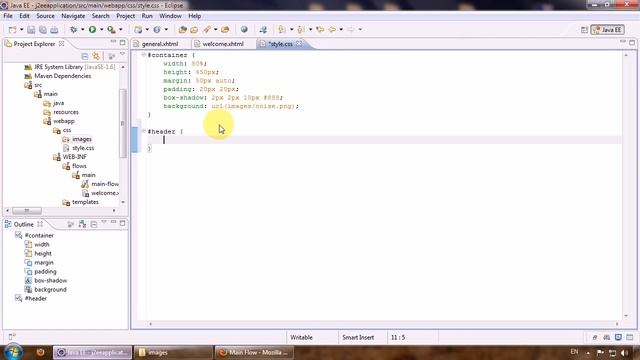Open the Debug configurations dropdown arrow
640x360 pixels.
pos(82,29)
